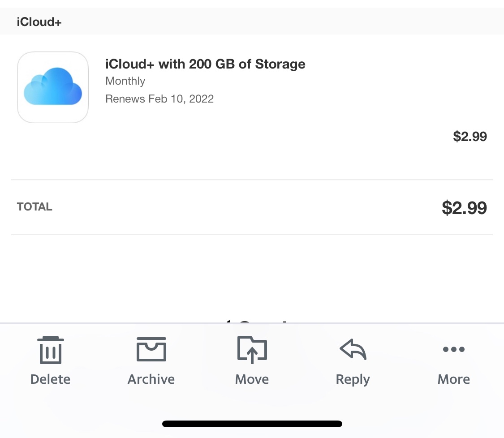Click the Monthly billing period text
Viewport: 504px width, 438px height.
[125, 81]
